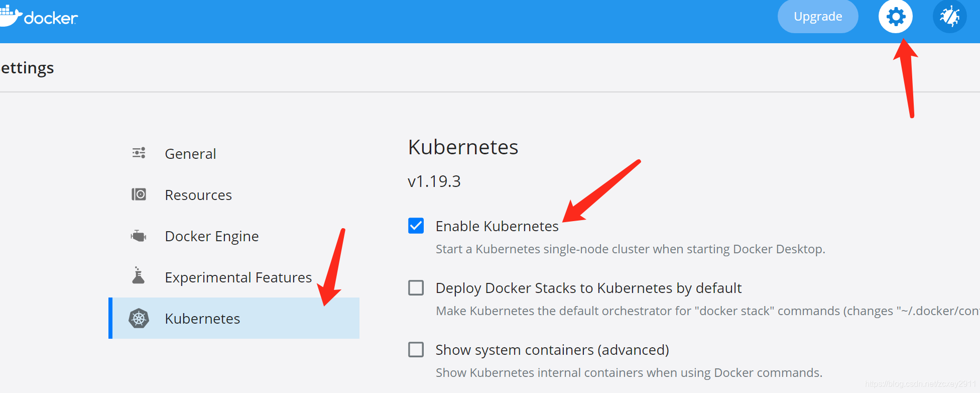Click the Kubernetes helm wheel icon
980x393 pixels.
coord(139,318)
